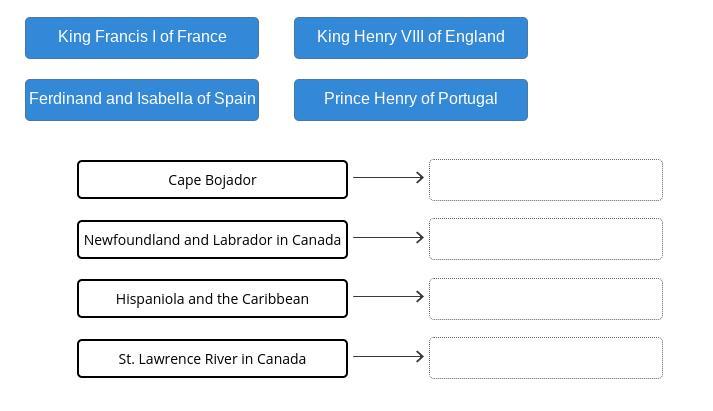Click the word Portugal in the blue tile
This screenshot has height=411, width=713.
467,99
